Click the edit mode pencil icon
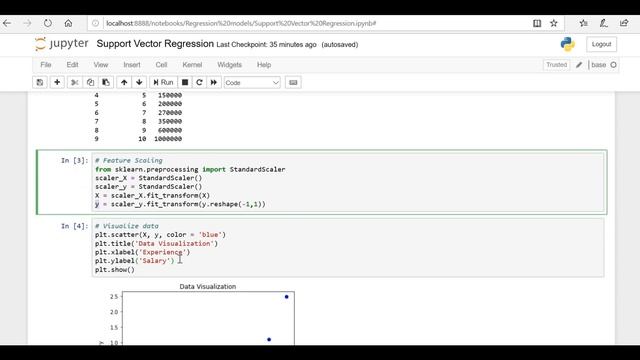Screen dimensions: 640x360 pyautogui.click(x=579, y=65)
